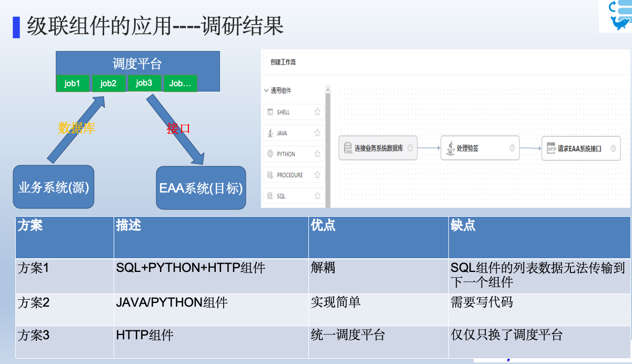Click plus icon on 请求EAA系统接口 node
Screen dimensions: 632x364
click(x=613, y=148)
